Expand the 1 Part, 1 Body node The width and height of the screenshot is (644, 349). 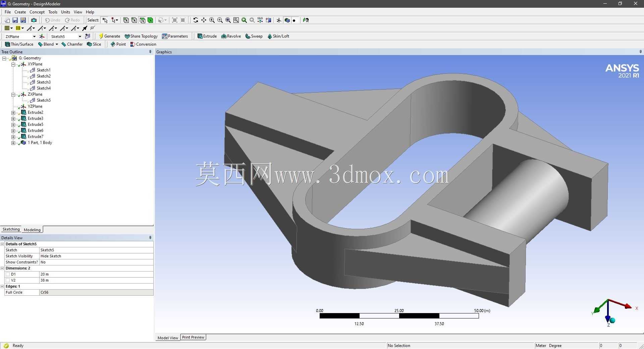point(13,143)
